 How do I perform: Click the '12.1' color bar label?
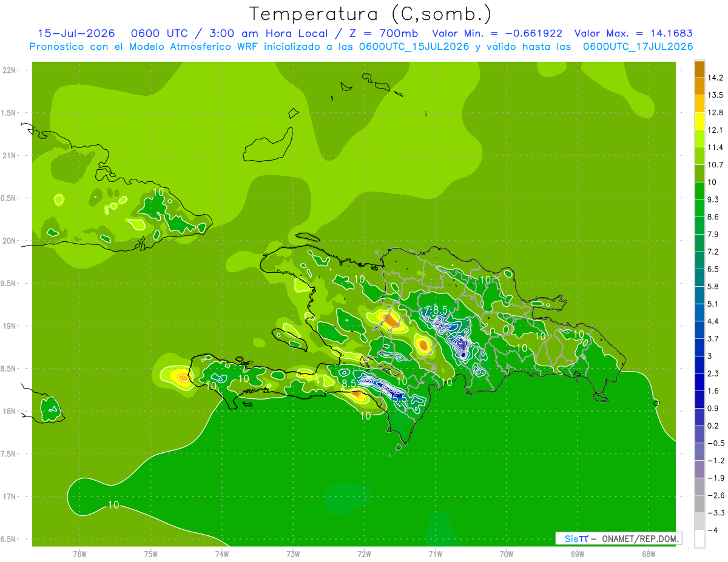click(716, 130)
